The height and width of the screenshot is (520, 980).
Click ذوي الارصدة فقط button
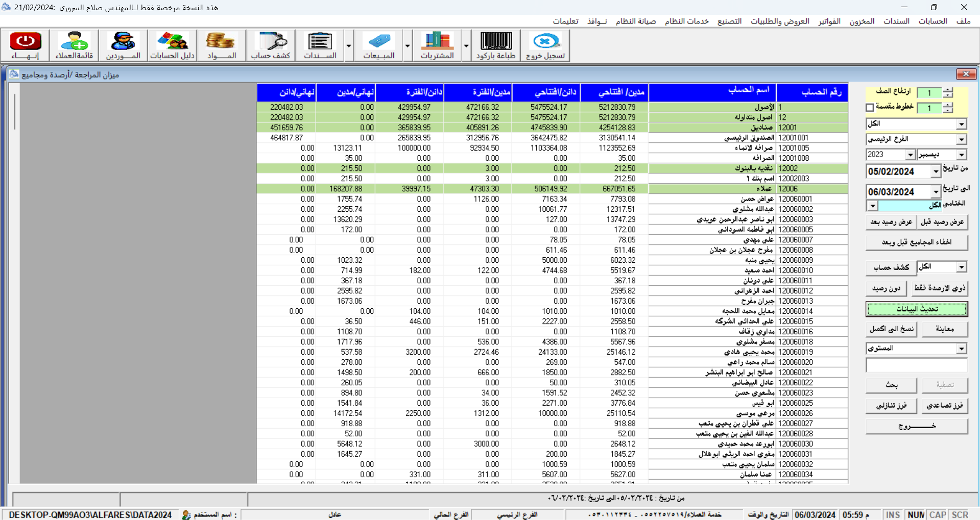pos(940,288)
